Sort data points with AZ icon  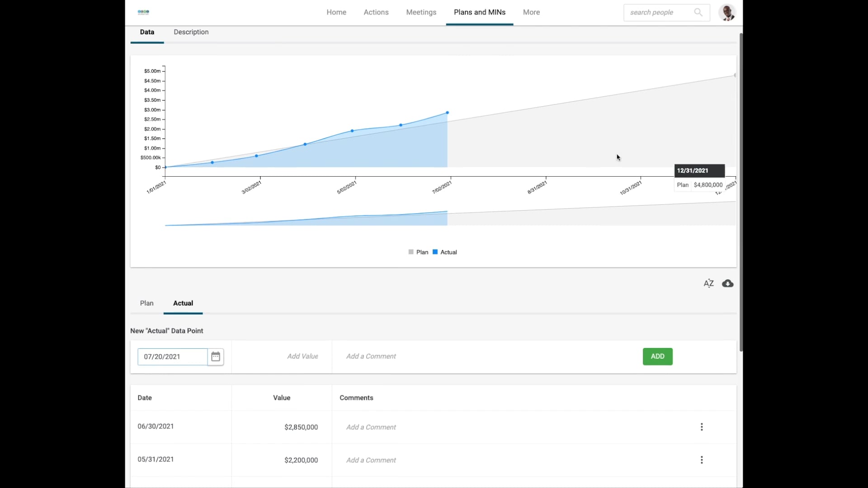point(708,283)
